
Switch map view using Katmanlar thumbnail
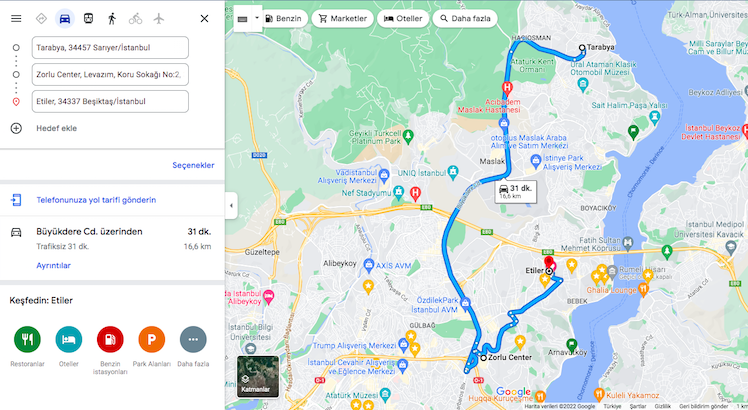pyautogui.click(x=258, y=377)
